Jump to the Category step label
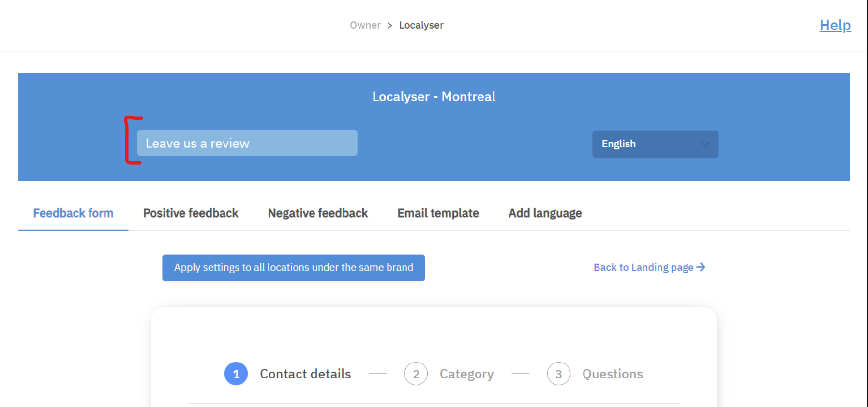This screenshot has width=868, height=407. (x=466, y=374)
